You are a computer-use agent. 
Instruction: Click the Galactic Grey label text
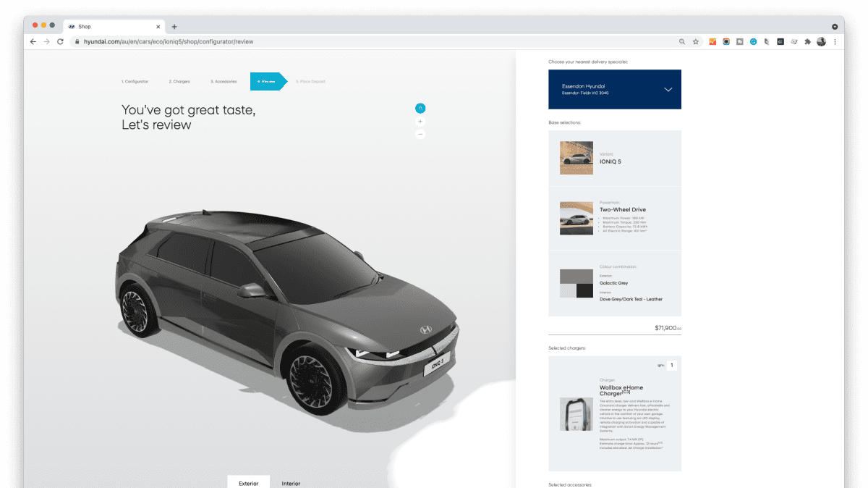click(x=613, y=283)
